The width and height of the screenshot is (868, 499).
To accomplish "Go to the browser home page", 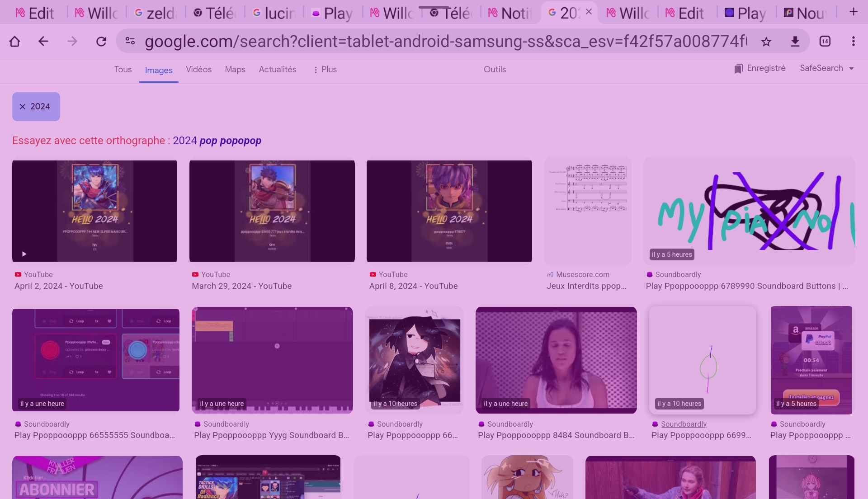I will coord(14,42).
